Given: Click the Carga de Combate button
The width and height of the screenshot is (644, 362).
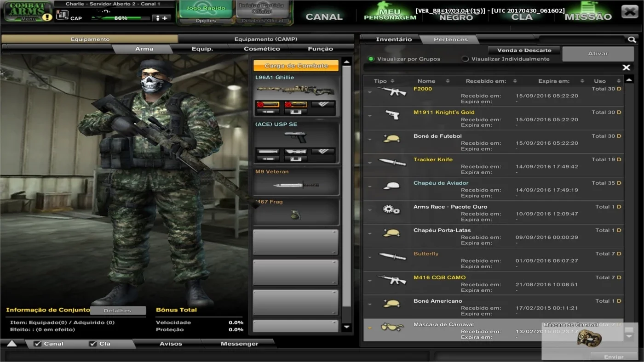Looking at the screenshot, I should (x=296, y=66).
